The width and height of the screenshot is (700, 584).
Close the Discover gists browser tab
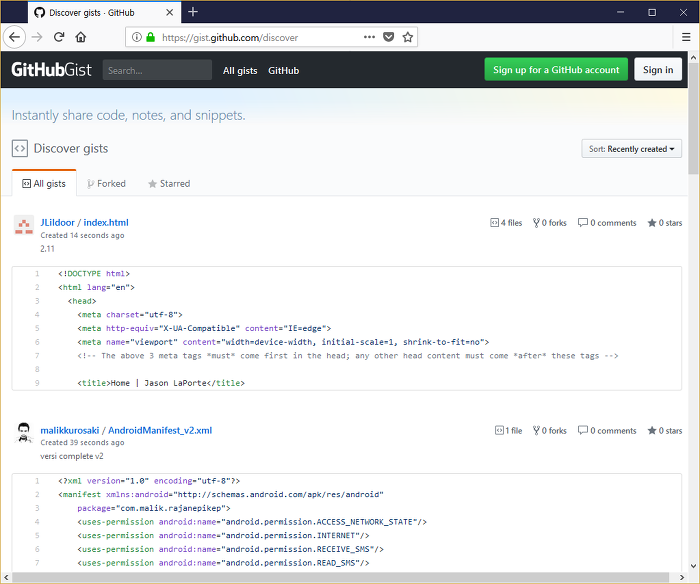(170, 13)
